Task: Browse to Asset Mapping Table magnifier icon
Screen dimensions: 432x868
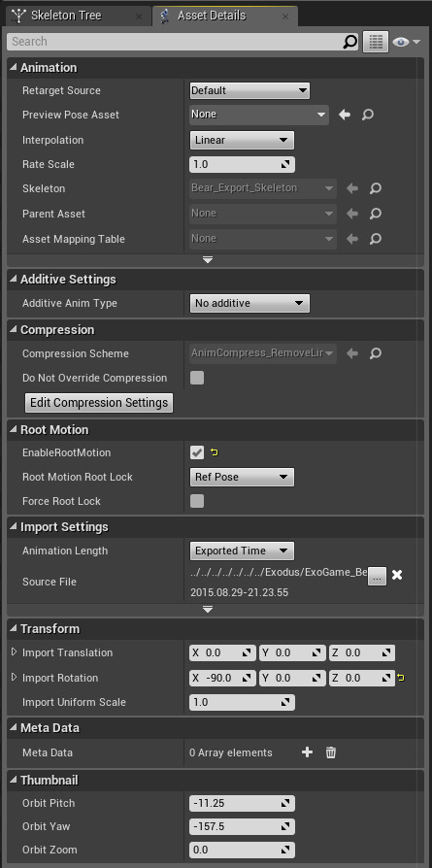Action: [x=375, y=239]
